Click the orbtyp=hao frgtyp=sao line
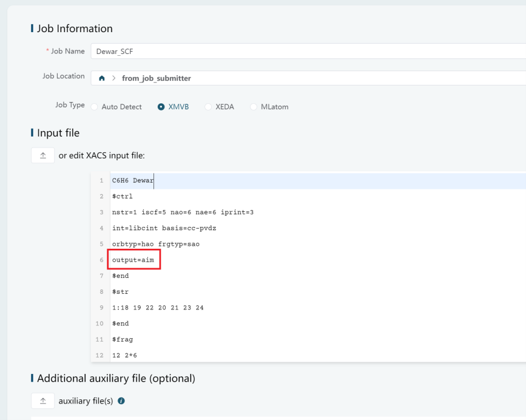The height and width of the screenshot is (420, 526). [318, 244]
